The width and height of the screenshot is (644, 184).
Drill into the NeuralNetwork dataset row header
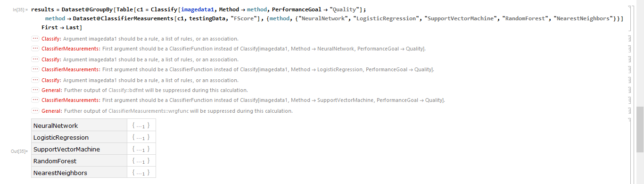click(56, 126)
